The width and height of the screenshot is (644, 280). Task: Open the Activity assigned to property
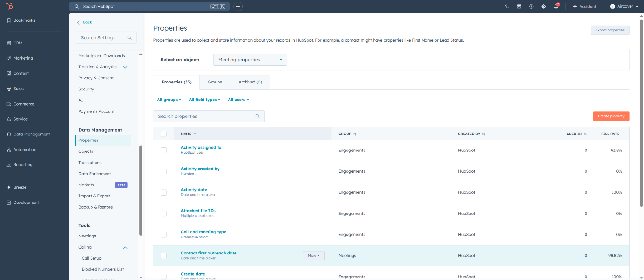(201, 147)
